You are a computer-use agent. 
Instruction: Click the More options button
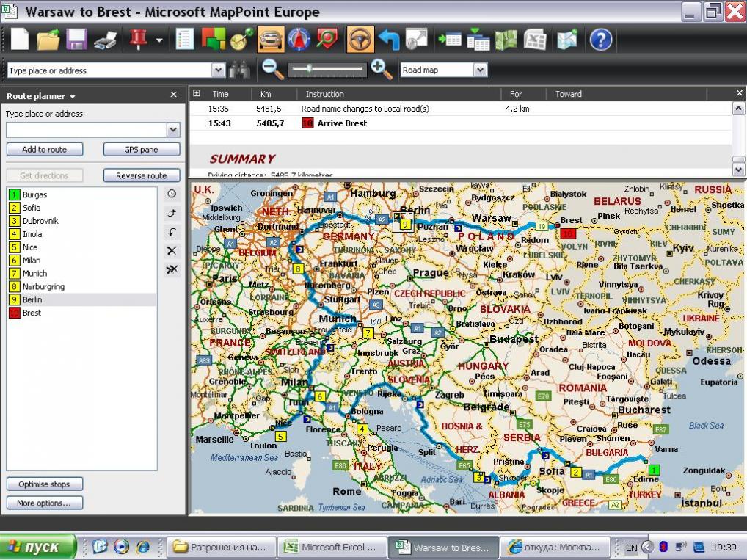coord(44,503)
